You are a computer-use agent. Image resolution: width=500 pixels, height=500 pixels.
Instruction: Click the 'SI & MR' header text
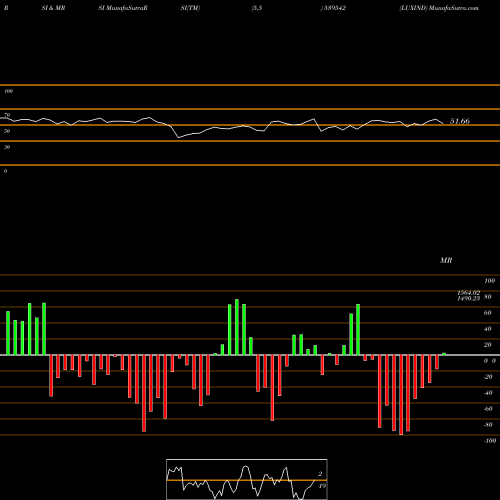53,8
